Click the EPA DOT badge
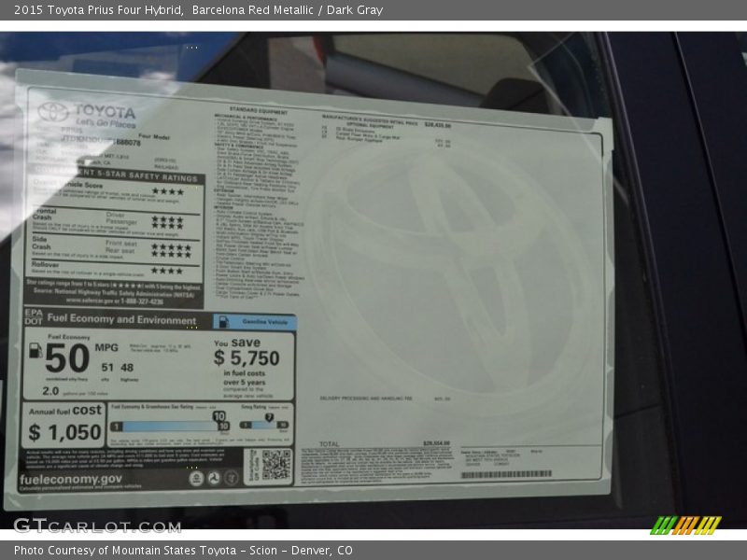Screen dimensions: 747x560 [34, 316]
